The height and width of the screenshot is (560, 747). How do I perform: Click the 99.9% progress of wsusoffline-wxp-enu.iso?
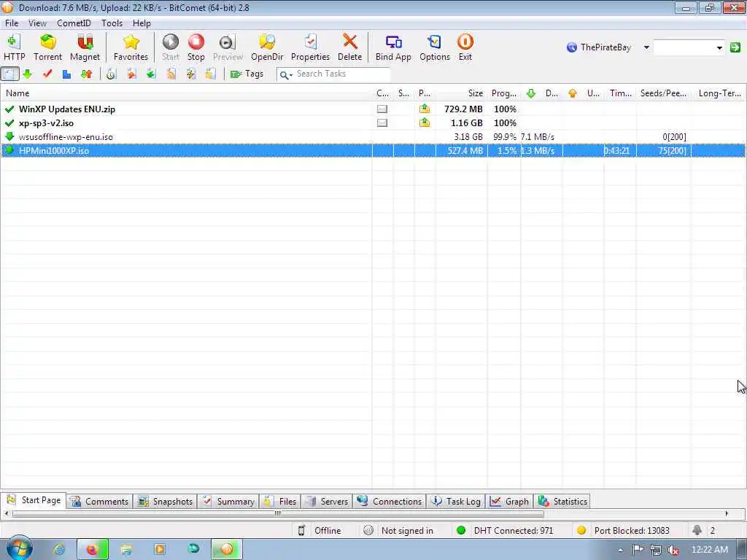[505, 136]
